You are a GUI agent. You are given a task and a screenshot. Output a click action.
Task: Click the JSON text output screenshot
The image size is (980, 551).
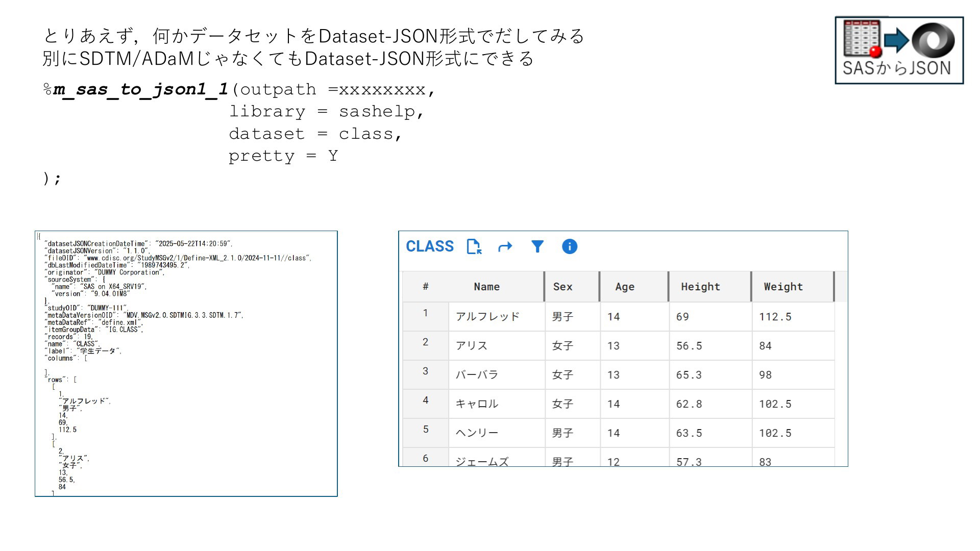tap(186, 364)
